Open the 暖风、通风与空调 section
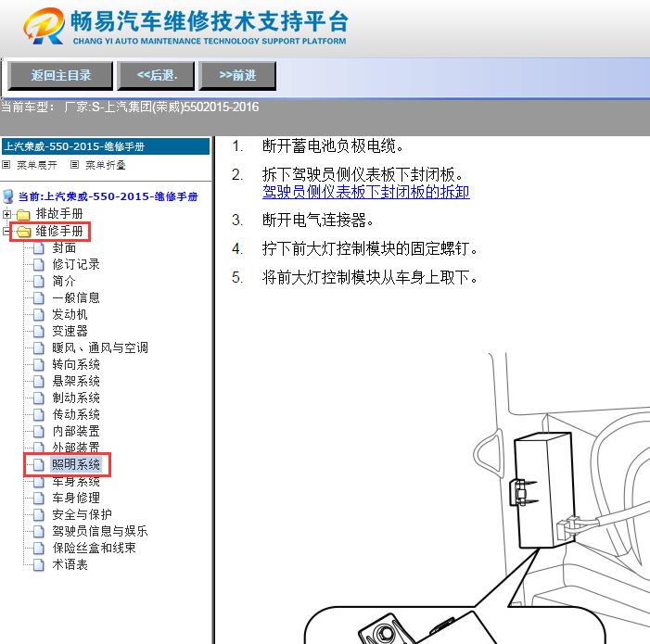 [x=100, y=347]
